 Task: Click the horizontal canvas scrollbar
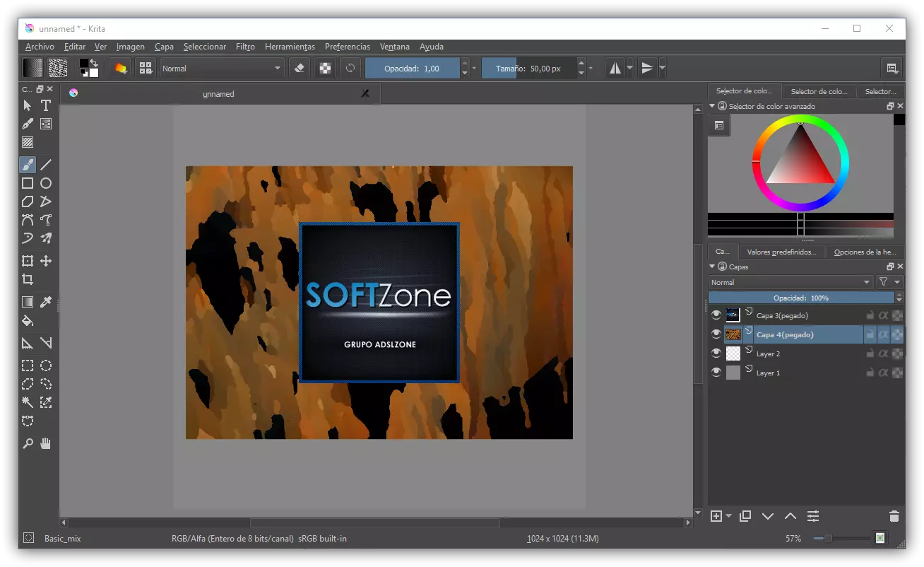point(374,523)
